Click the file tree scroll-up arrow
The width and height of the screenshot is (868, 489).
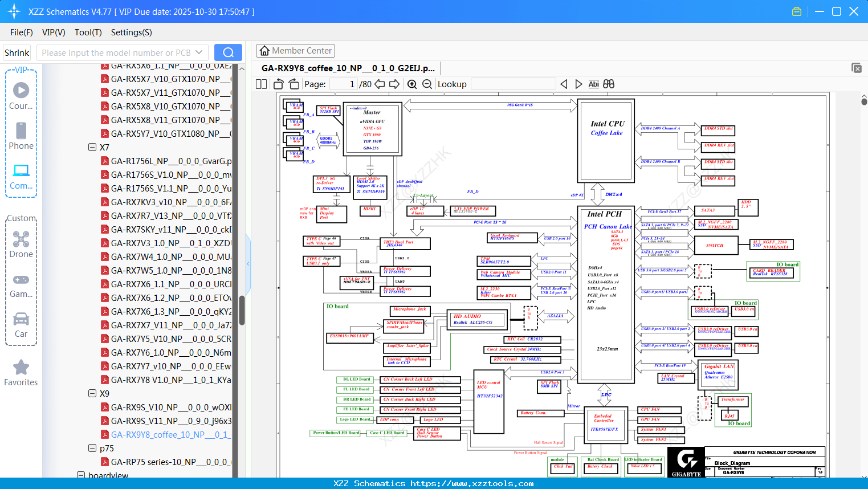click(x=242, y=68)
